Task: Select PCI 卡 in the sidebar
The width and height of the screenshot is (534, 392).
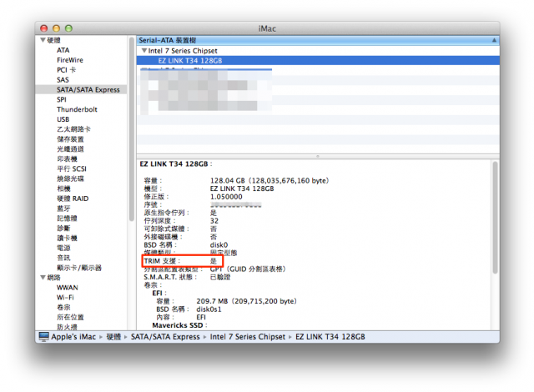Action: coord(66,70)
